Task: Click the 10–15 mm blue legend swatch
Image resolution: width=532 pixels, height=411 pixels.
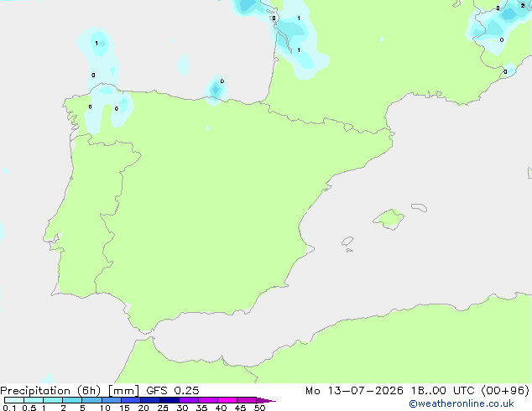Action: coord(111,400)
